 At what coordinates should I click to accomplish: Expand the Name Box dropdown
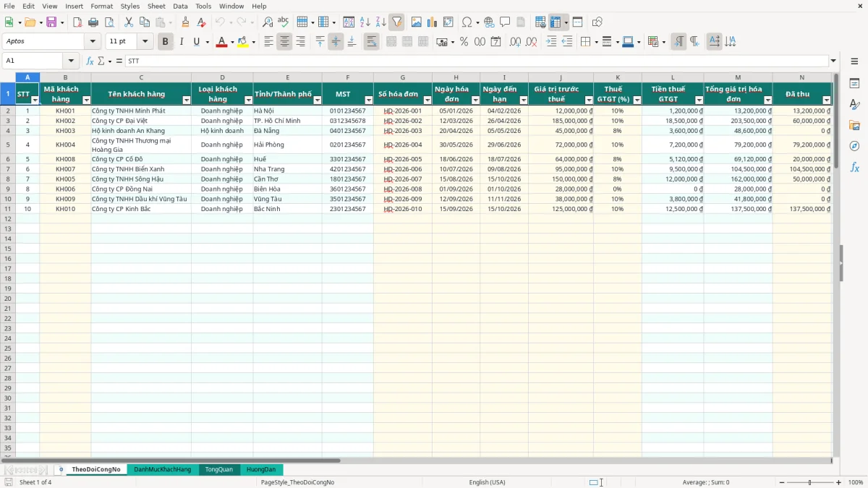click(71, 61)
